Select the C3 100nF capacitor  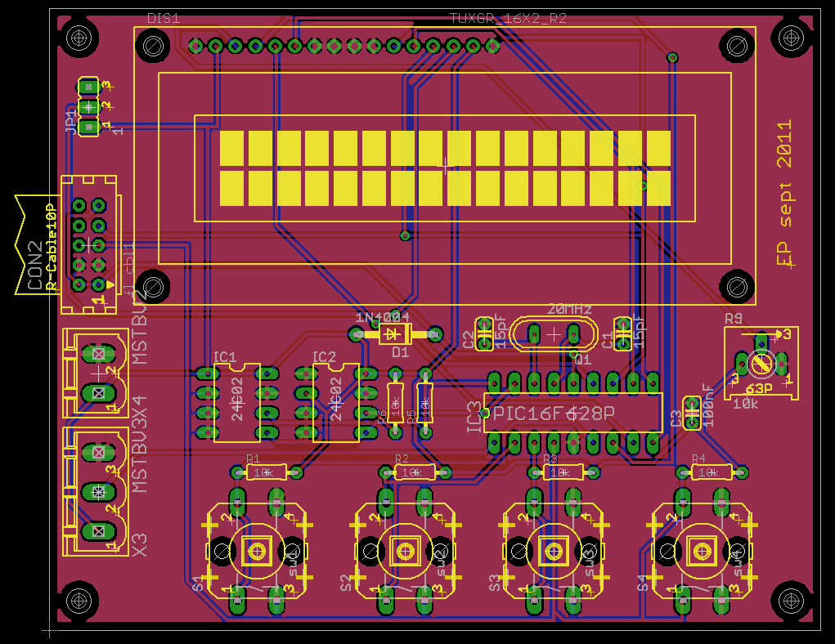693,411
